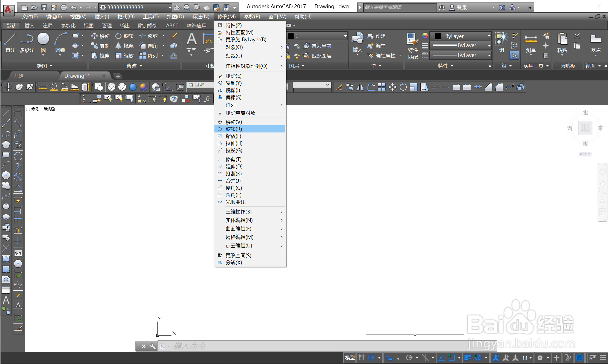This screenshot has width=608, height=364.
Task: Select the Polyline tool in the ribbon
Action: [x=27, y=42]
